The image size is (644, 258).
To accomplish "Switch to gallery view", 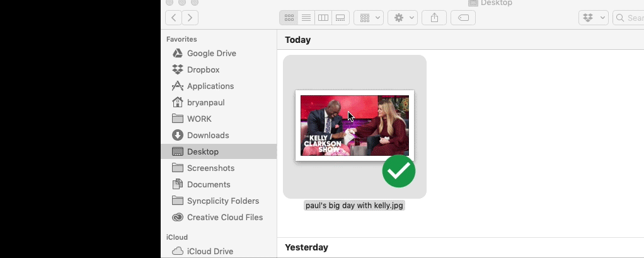I will [340, 18].
